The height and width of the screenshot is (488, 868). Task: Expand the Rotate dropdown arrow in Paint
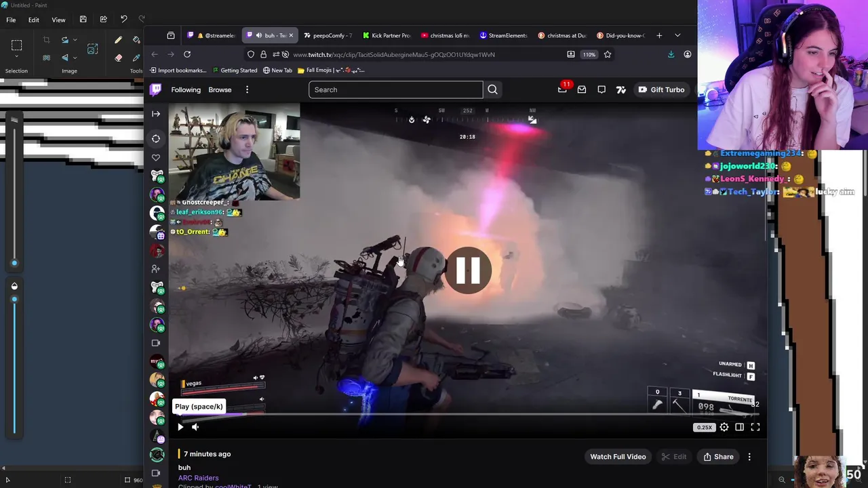coord(75,41)
